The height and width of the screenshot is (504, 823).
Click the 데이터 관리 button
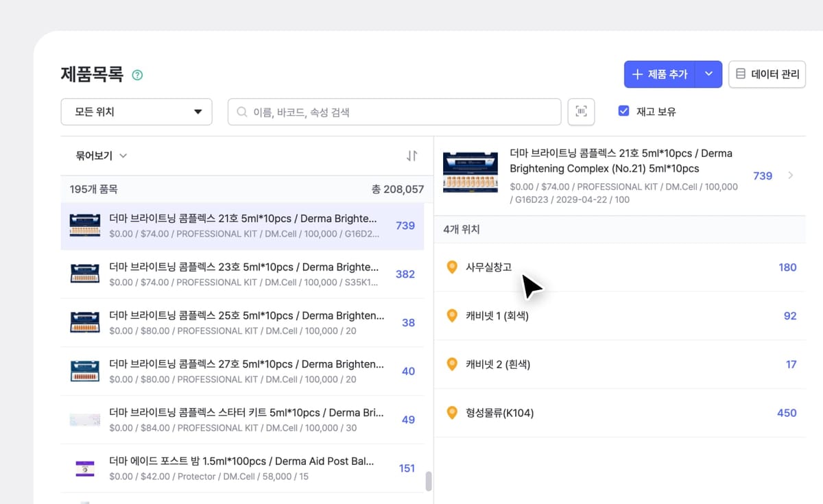(767, 74)
